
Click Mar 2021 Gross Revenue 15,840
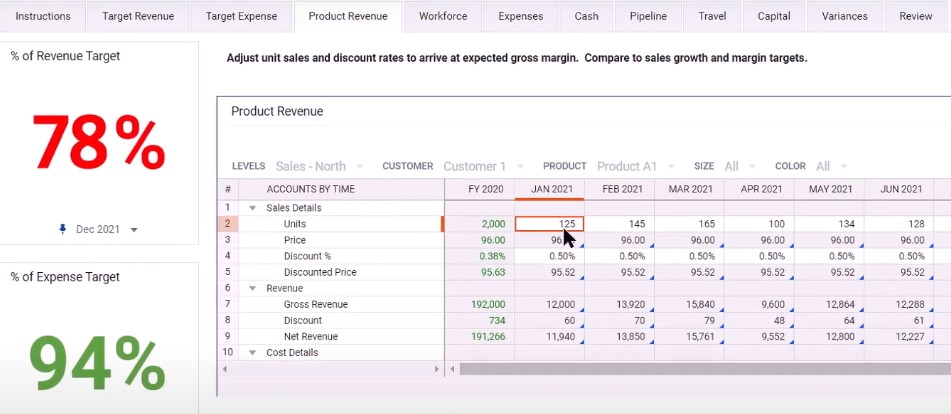(690, 304)
